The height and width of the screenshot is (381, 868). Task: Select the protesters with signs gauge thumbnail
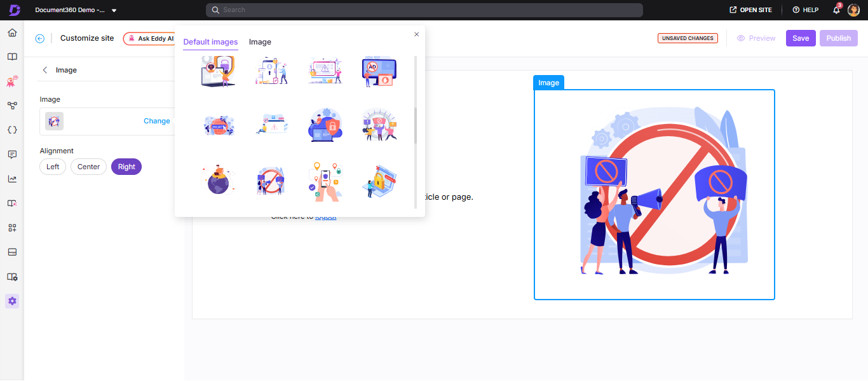pos(379,125)
